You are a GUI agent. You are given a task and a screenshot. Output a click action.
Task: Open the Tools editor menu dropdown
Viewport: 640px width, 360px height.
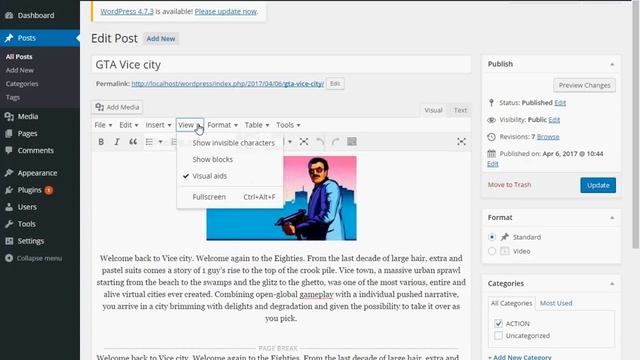tap(288, 125)
